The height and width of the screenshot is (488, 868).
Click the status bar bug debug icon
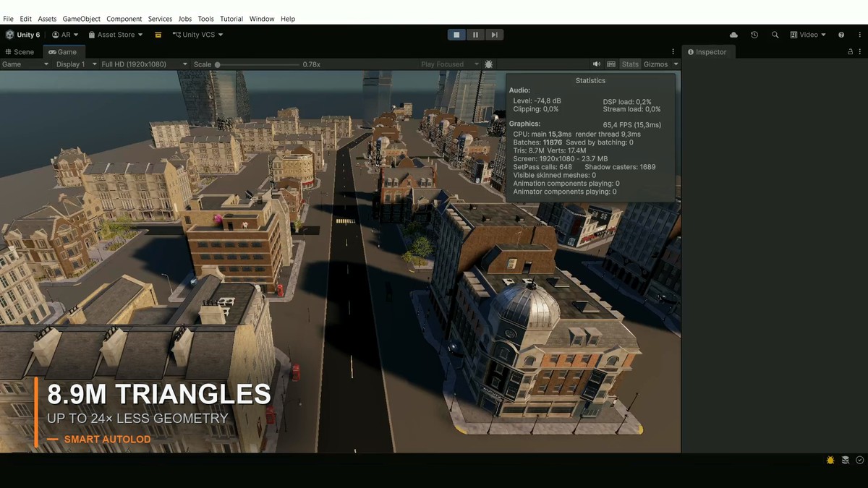tap(830, 460)
